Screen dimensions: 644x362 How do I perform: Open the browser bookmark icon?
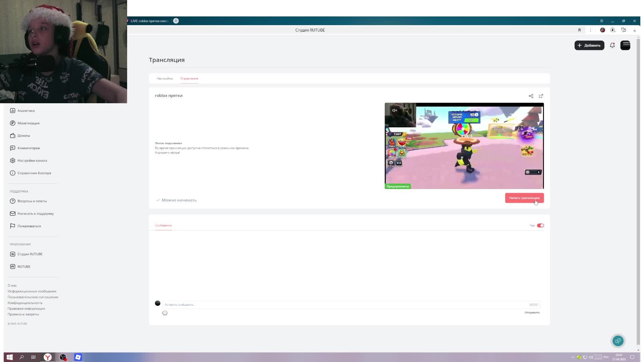pos(579,30)
